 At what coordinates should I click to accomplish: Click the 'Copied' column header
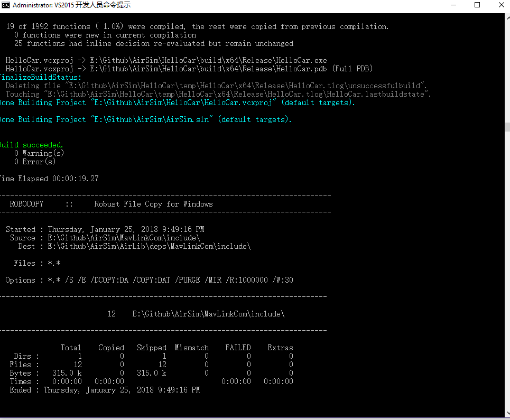click(x=111, y=348)
